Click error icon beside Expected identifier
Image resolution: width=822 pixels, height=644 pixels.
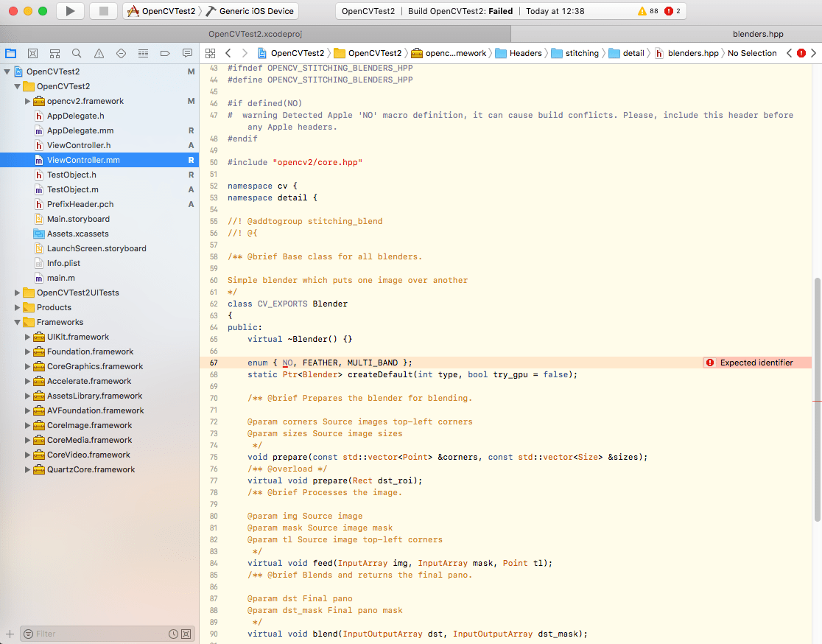point(710,363)
